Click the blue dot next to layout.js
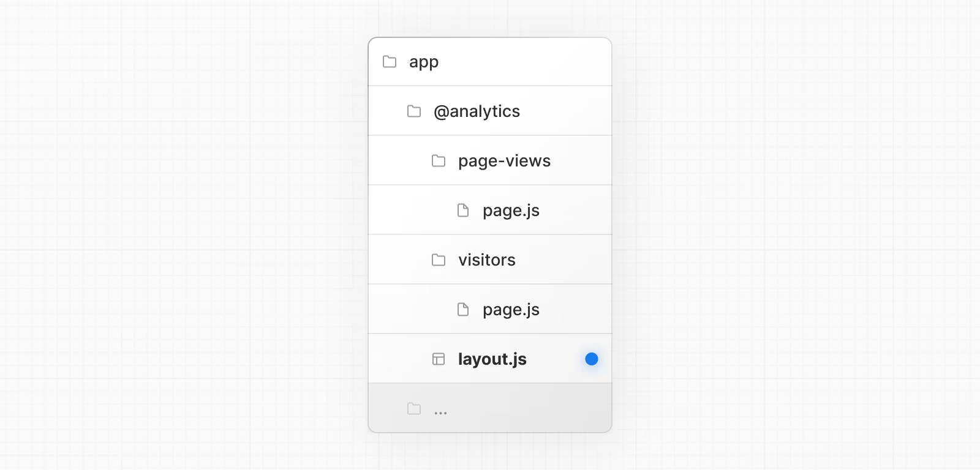 pos(592,359)
